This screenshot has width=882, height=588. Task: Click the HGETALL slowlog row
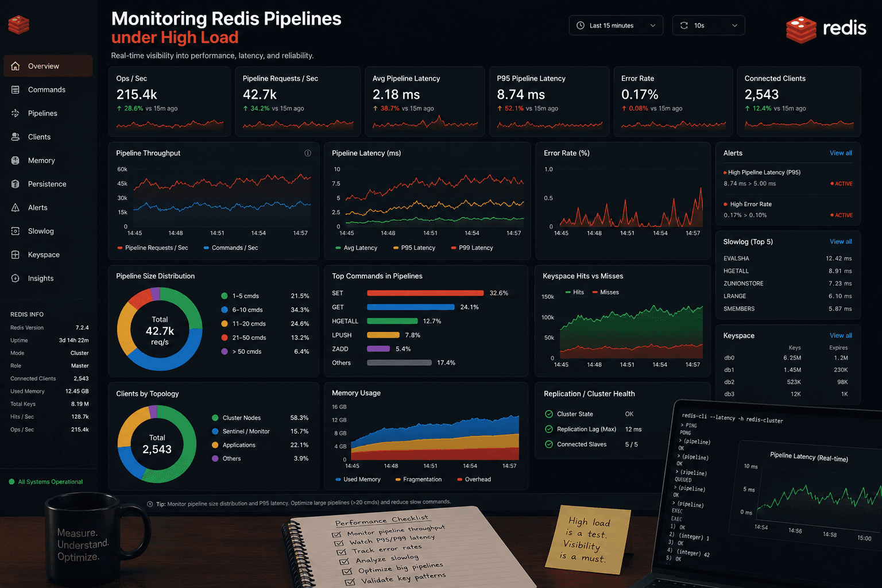pos(788,271)
